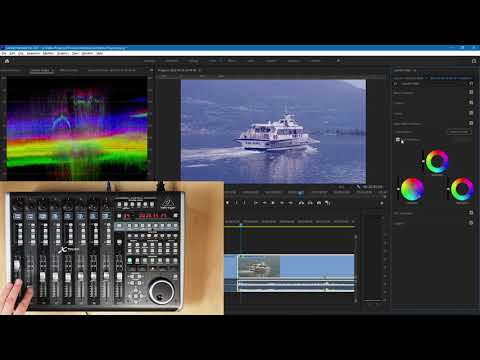The image size is (480, 360).
Task: Switch to the Lumetri Scopes panel tab
Action: (x=40, y=71)
